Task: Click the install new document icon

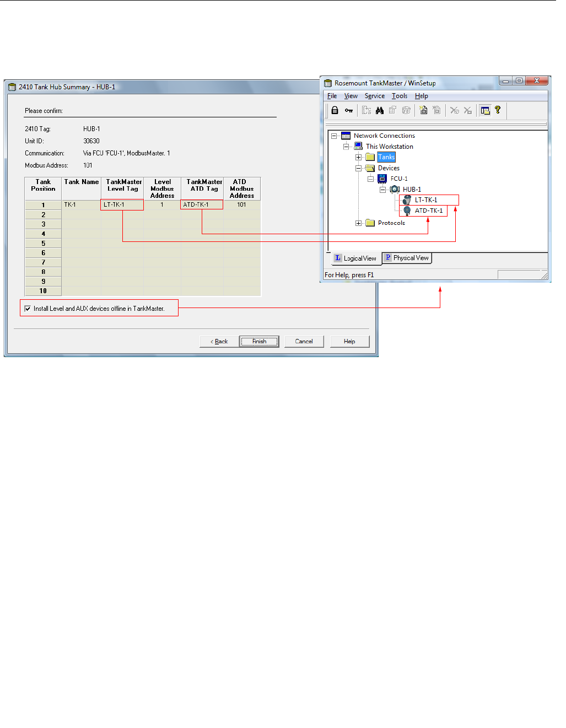Action: pos(423,110)
